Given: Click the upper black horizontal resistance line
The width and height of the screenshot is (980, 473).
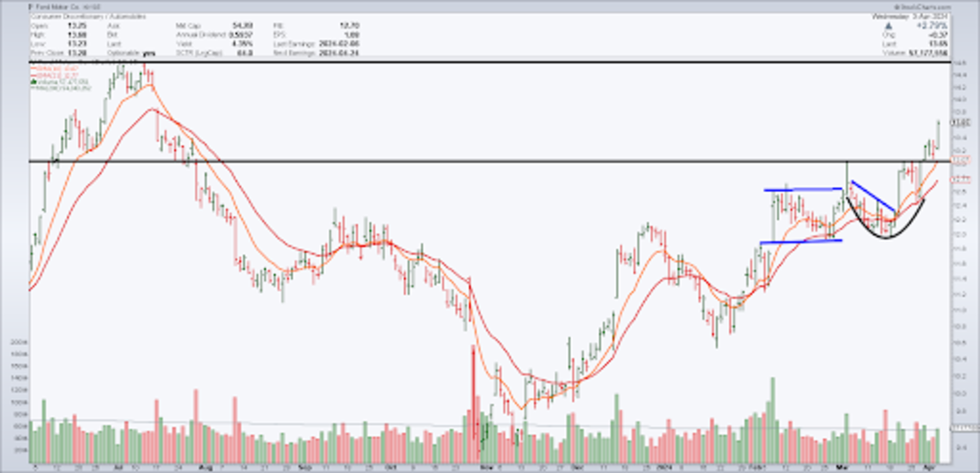Looking at the screenshot, I should point(490,63).
